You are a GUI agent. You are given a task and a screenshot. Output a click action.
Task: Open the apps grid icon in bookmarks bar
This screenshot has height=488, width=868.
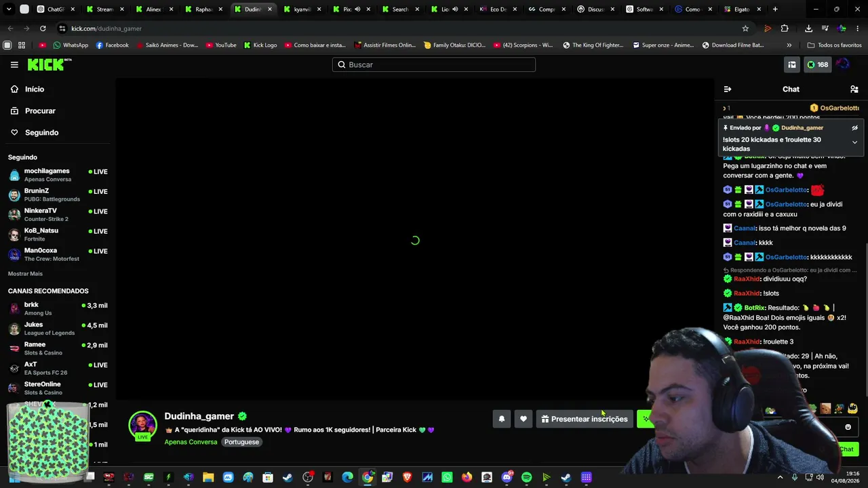(22, 45)
